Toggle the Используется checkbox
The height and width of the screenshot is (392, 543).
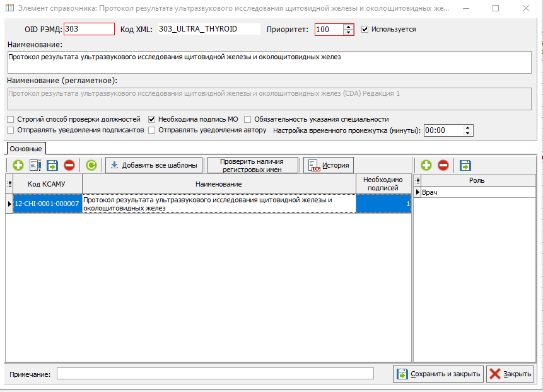point(365,30)
